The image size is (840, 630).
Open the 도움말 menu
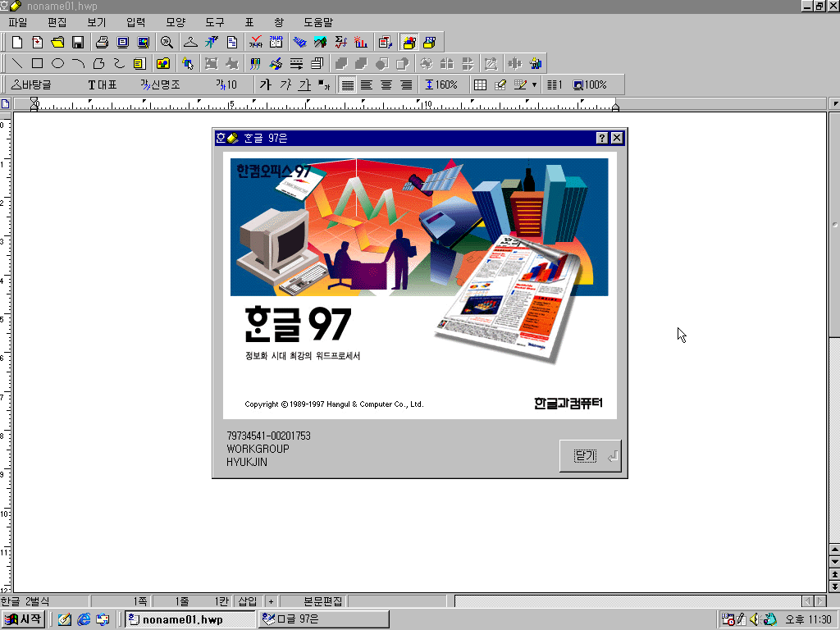[x=318, y=22]
